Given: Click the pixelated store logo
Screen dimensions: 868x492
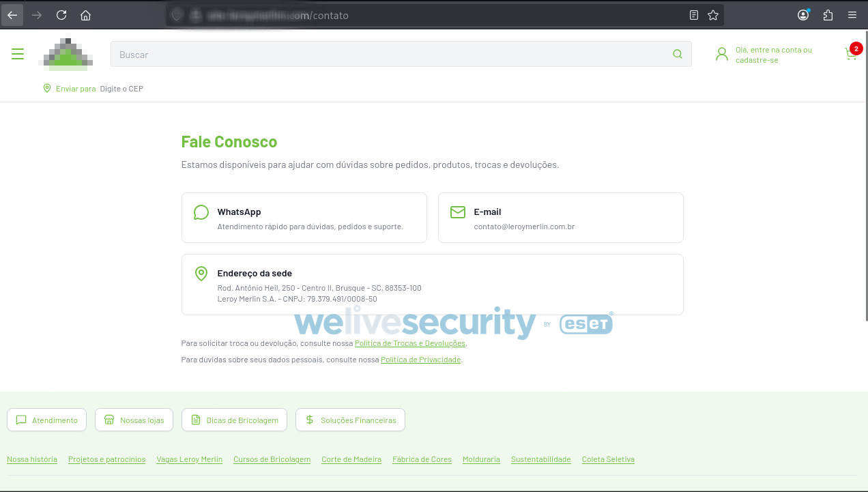Looking at the screenshot, I should coord(66,55).
